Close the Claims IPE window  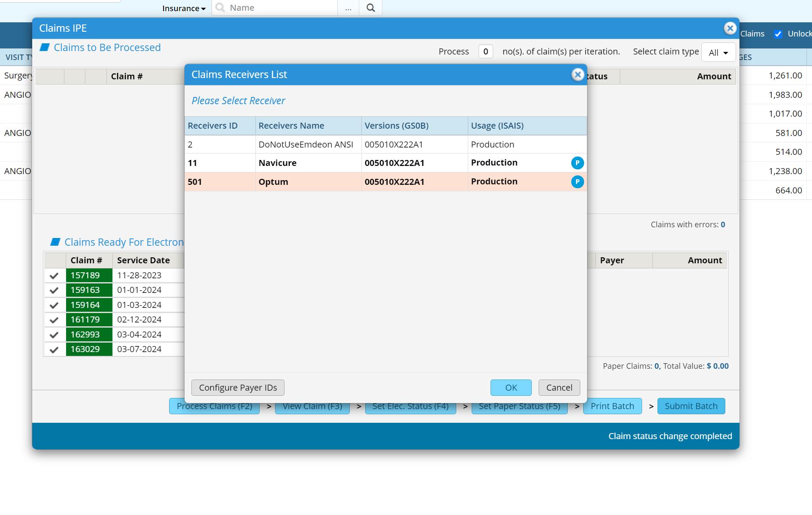[x=730, y=28]
